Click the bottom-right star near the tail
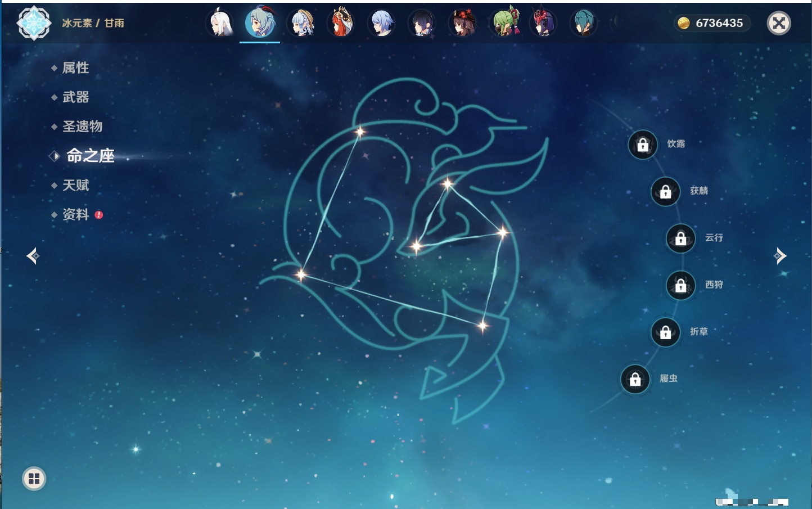The image size is (812, 509). click(x=482, y=326)
